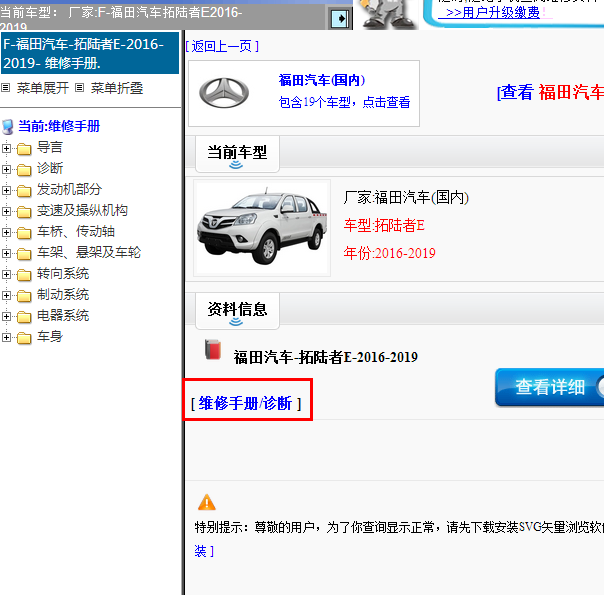Click the 转向系统 folder icon
This screenshot has height=595, width=604.
(24, 275)
